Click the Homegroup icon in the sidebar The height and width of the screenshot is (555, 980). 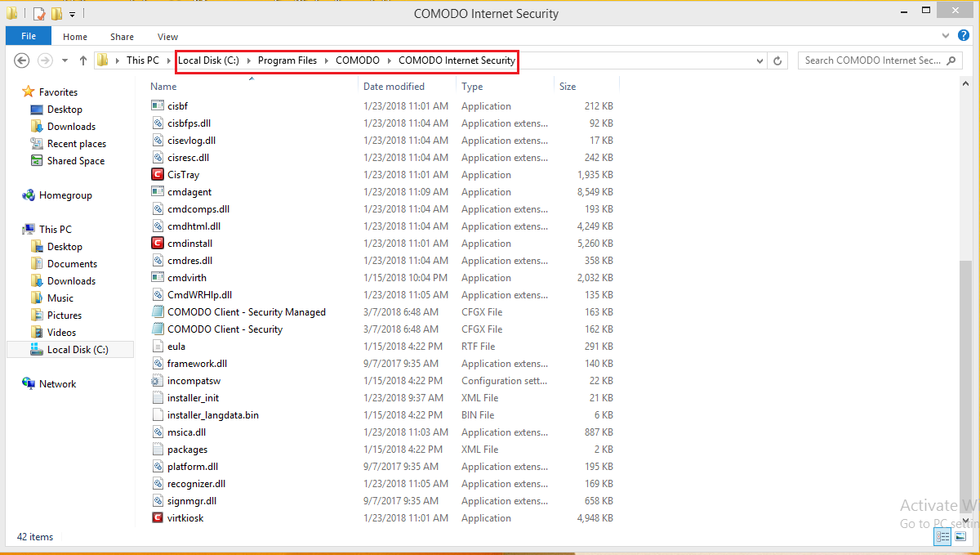tap(29, 195)
